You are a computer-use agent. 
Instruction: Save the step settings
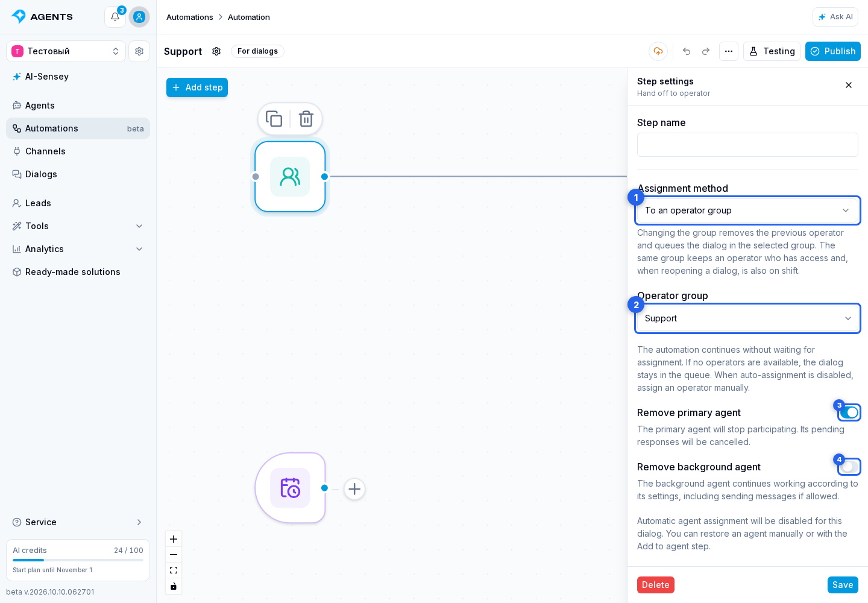(x=843, y=585)
